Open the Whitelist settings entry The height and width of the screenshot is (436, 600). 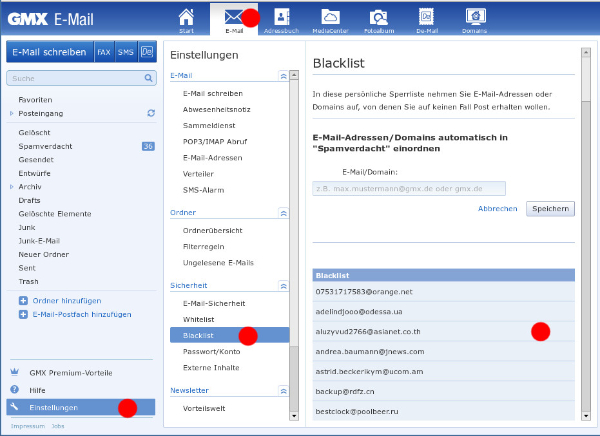(200, 319)
